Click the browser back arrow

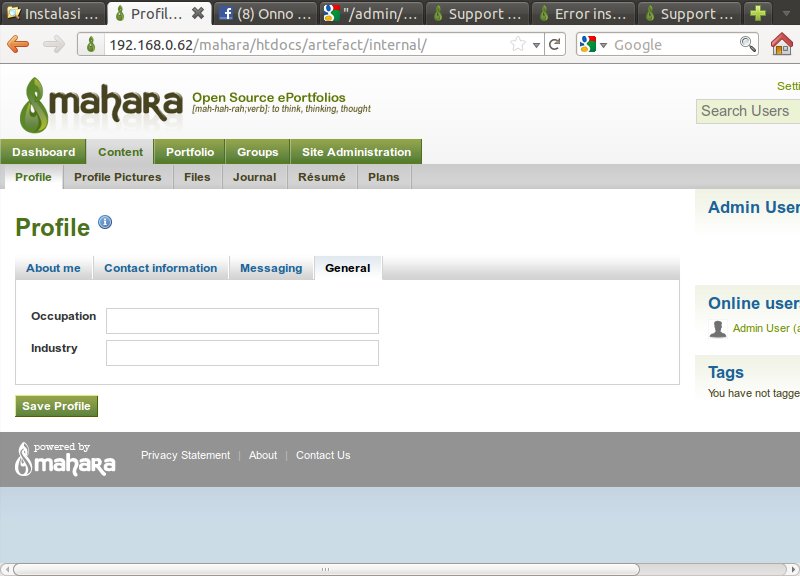(x=18, y=44)
